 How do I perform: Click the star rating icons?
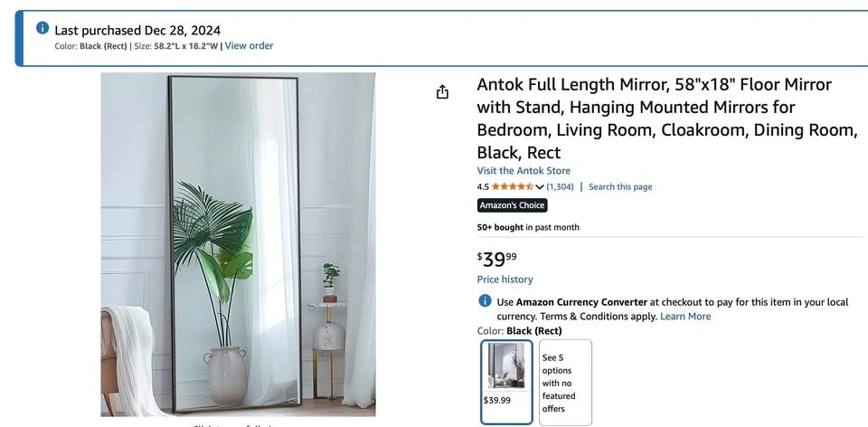click(513, 186)
